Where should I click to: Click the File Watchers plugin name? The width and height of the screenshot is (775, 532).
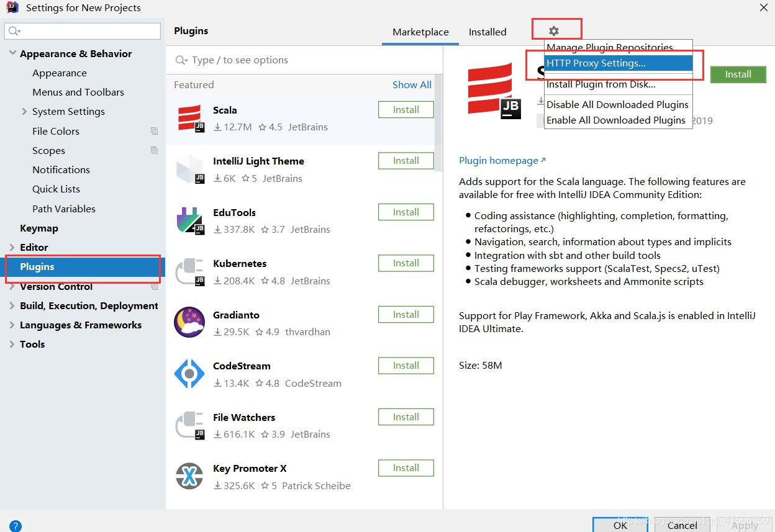coord(244,417)
